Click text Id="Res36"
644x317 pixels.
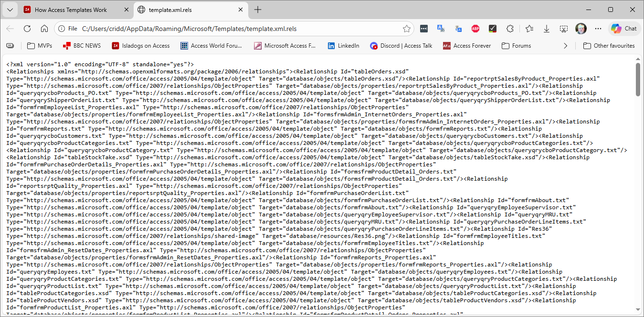click(535, 229)
